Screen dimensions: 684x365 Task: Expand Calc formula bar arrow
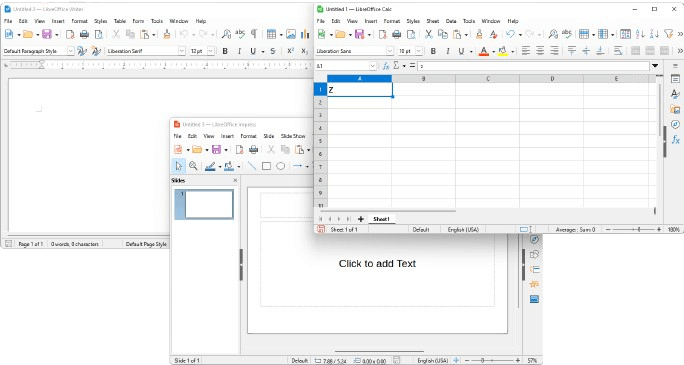(655, 66)
